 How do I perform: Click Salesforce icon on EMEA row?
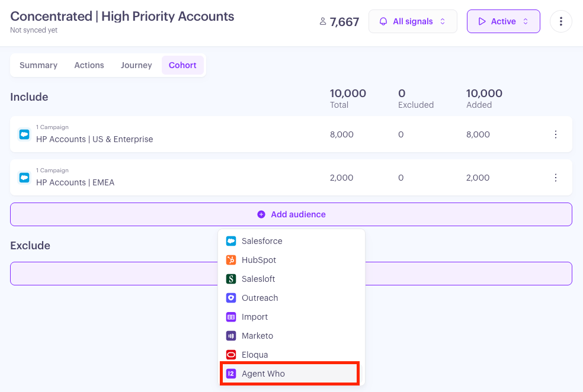(24, 178)
